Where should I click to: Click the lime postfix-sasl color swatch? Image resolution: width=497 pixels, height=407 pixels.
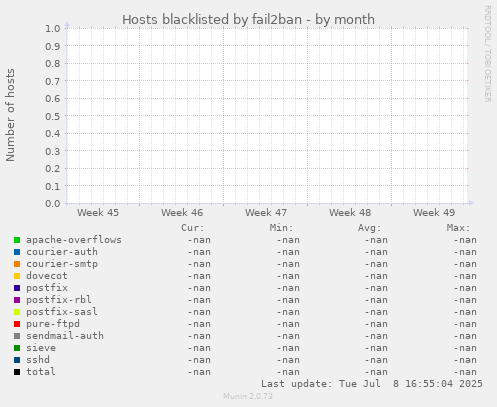pyautogui.click(x=17, y=312)
